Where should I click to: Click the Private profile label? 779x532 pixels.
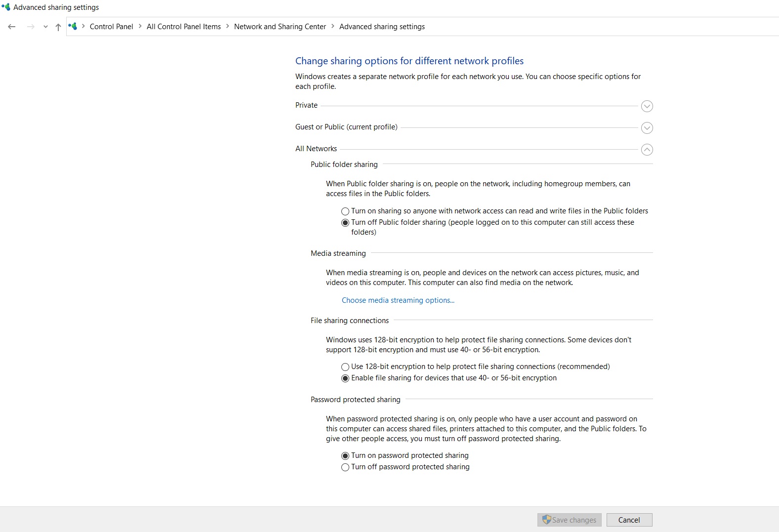point(306,105)
